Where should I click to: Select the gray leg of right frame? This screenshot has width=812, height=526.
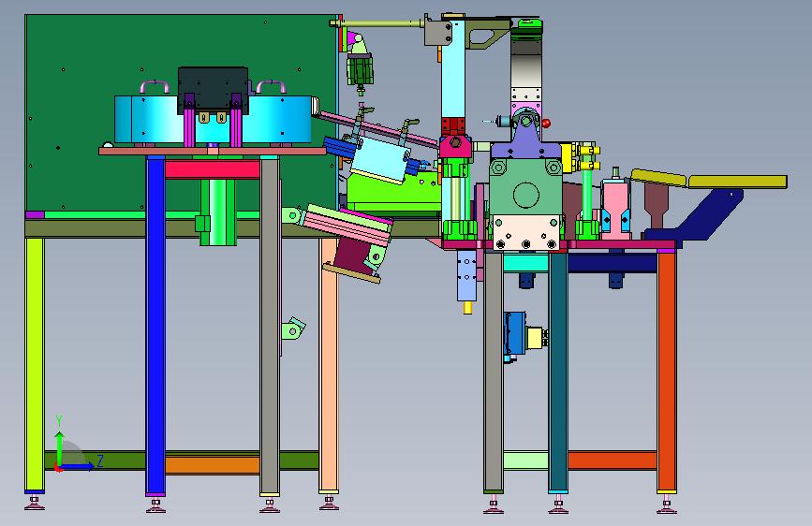point(494,371)
